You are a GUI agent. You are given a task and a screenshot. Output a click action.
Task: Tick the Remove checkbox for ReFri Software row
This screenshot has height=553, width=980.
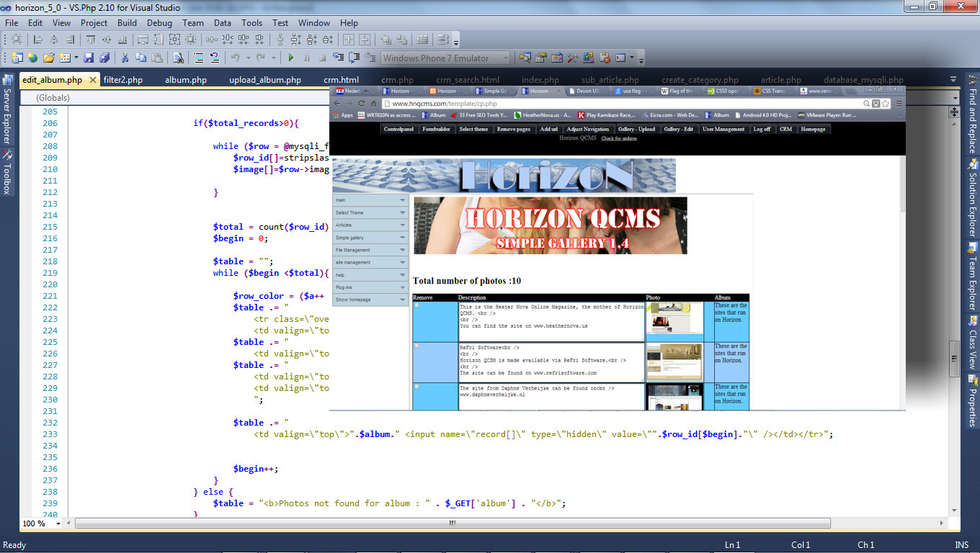click(x=417, y=346)
